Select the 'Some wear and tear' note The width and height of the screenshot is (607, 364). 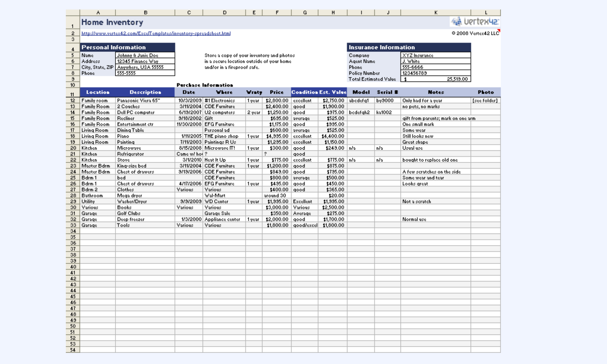pos(436,178)
